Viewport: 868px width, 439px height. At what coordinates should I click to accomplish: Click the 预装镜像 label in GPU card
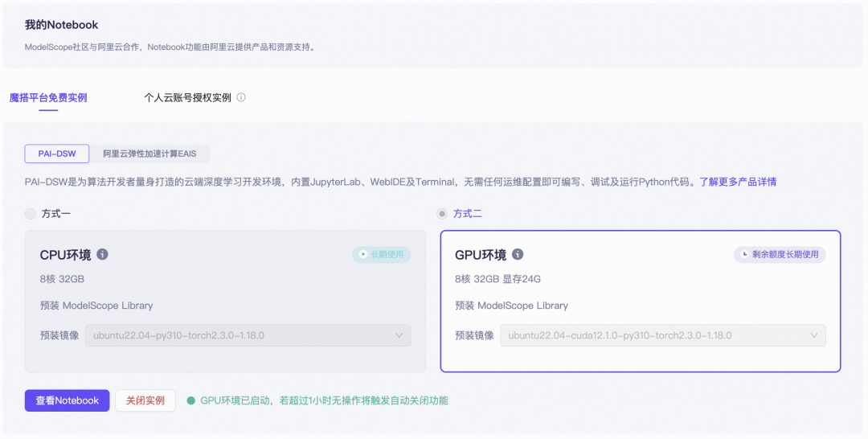point(474,335)
